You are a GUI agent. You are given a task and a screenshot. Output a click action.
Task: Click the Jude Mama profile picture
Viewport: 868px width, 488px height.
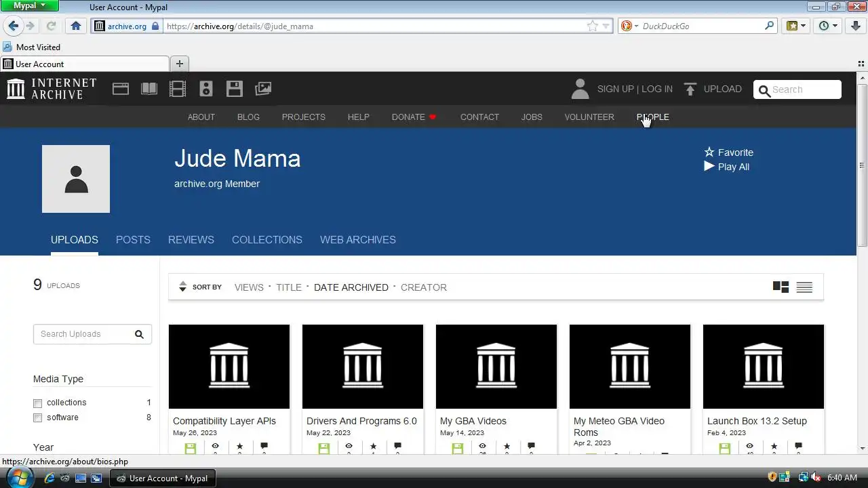pyautogui.click(x=76, y=179)
